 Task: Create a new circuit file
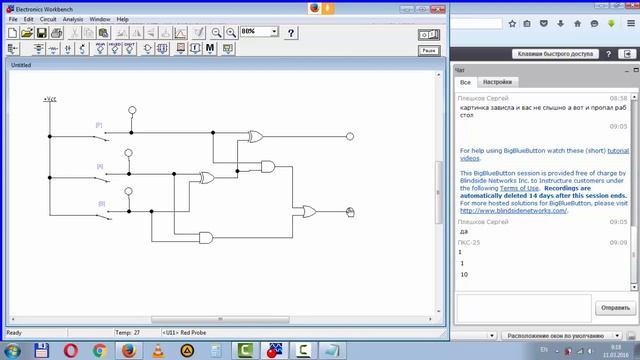click(x=13, y=33)
